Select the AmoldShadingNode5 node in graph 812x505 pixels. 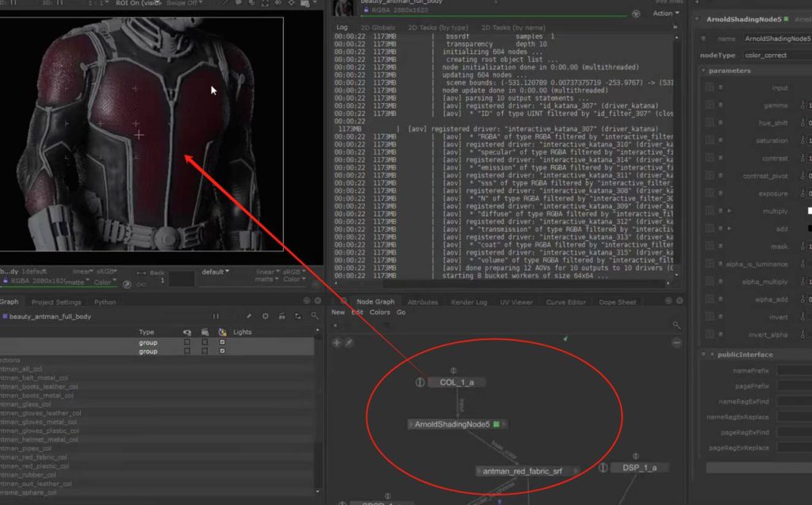[452, 424]
